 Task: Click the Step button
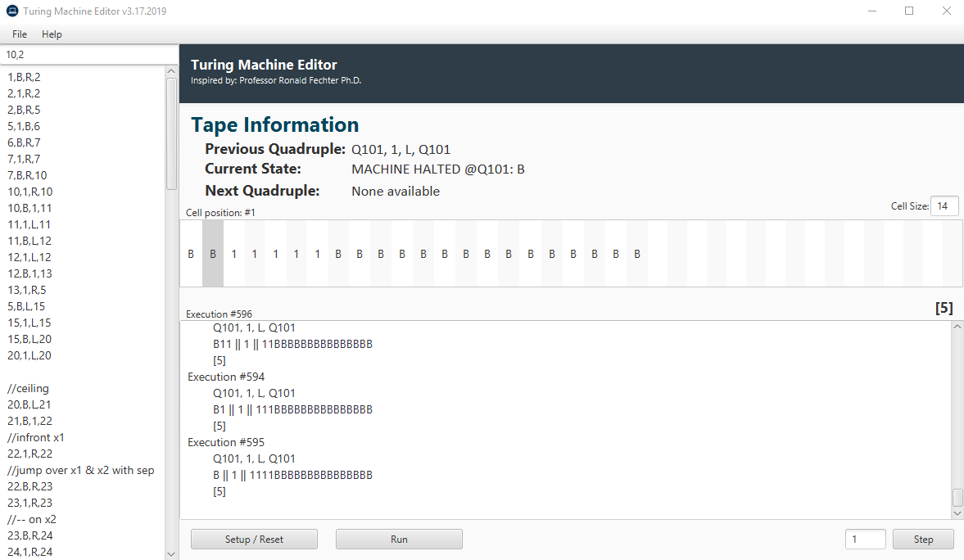(x=923, y=539)
